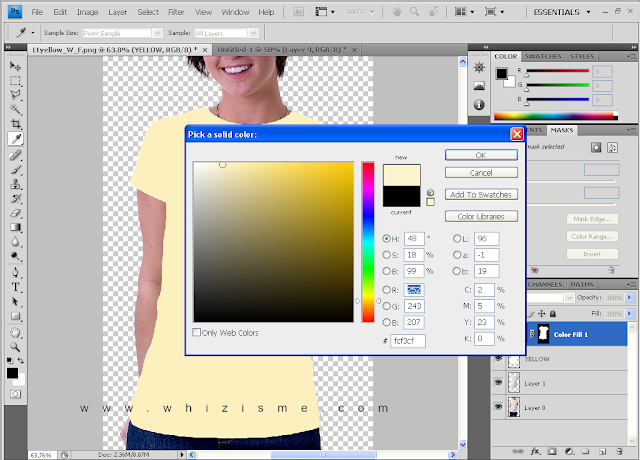
Task: Select the Crop tool
Action: pos(15,124)
